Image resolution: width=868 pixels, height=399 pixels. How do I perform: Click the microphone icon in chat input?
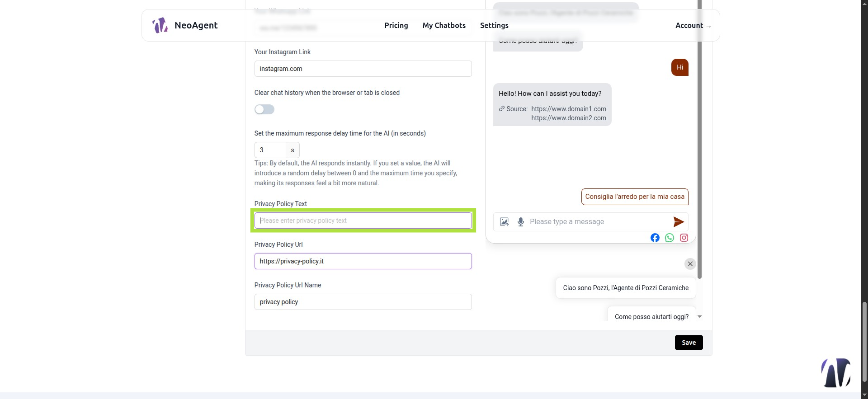pyautogui.click(x=521, y=222)
